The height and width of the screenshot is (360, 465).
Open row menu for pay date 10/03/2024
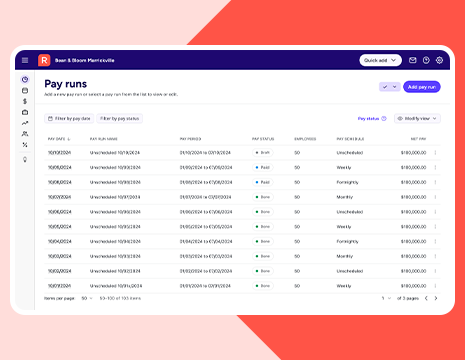[x=435, y=256]
